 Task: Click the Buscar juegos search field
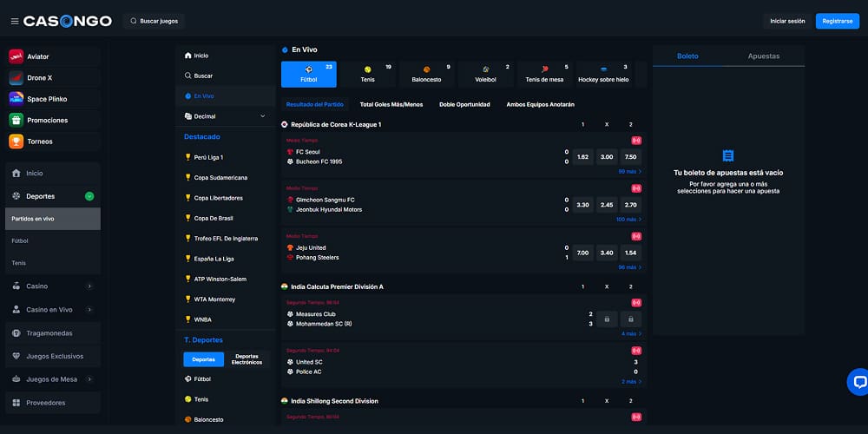pyautogui.click(x=154, y=21)
